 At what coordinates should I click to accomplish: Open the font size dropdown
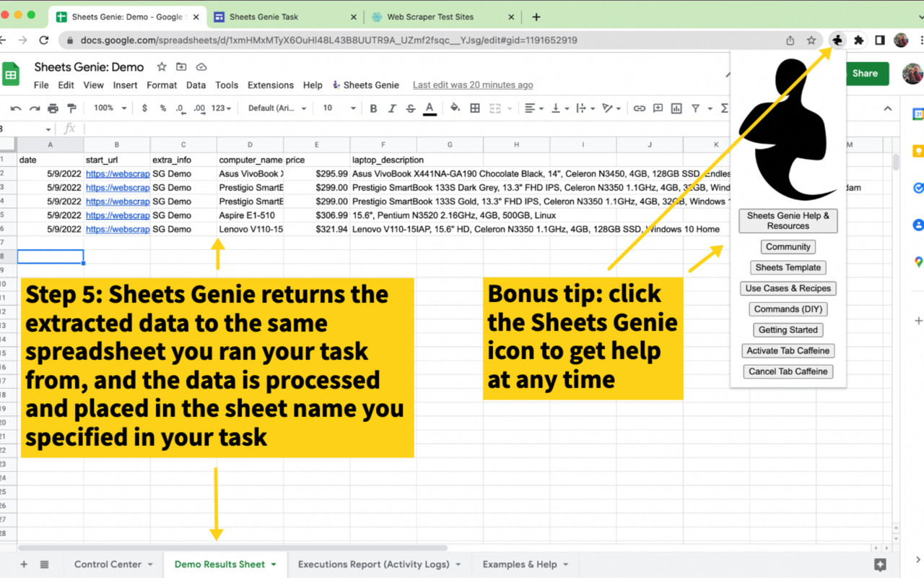tap(339, 108)
